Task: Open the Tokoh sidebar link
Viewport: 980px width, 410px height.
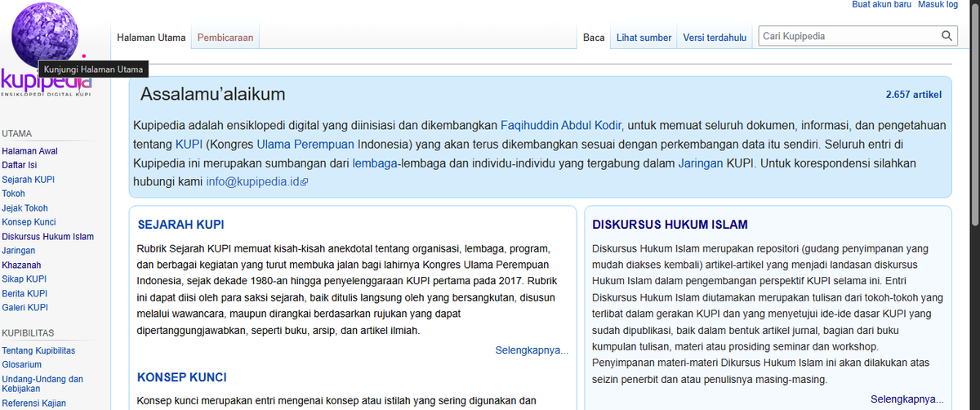Action: point(13,194)
